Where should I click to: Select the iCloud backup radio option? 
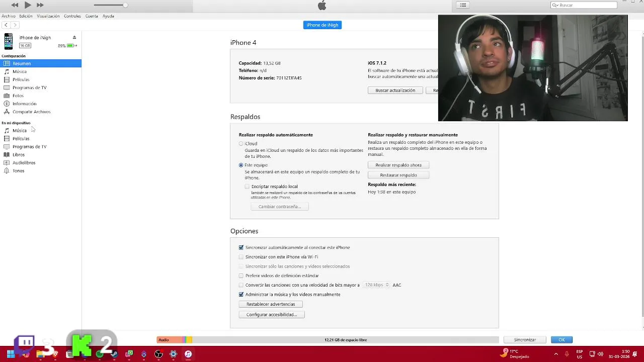click(x=241, y=144)
